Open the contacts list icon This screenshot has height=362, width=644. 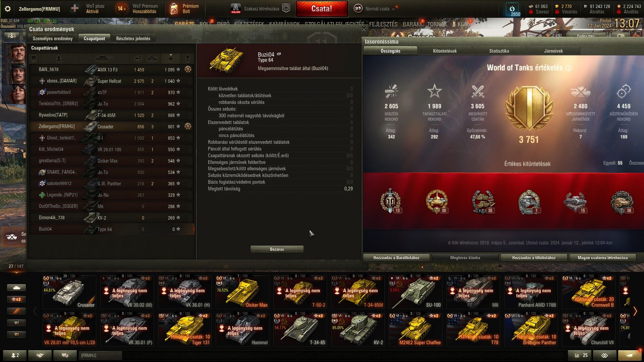(15, 355)
